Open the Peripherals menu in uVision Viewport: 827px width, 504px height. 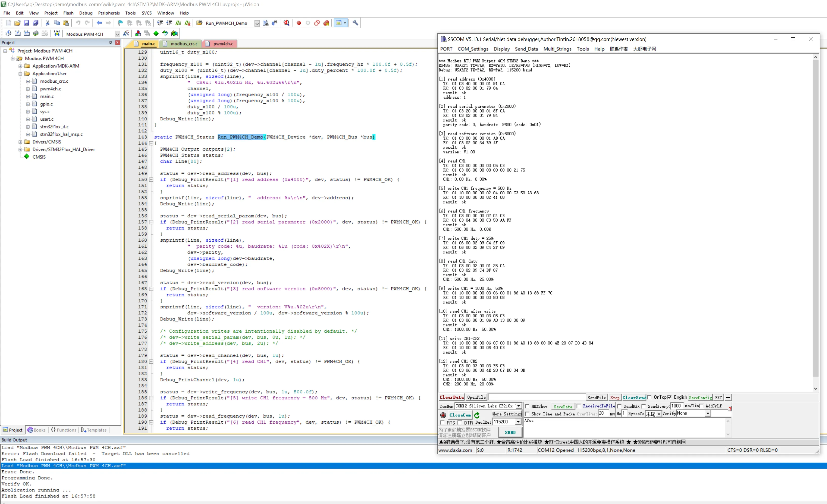[x=109, y=13]
